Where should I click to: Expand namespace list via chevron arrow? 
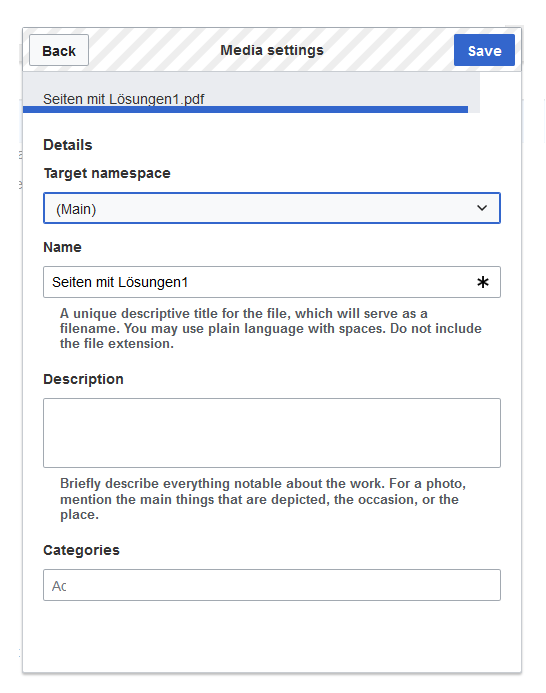tap(482, 208)
